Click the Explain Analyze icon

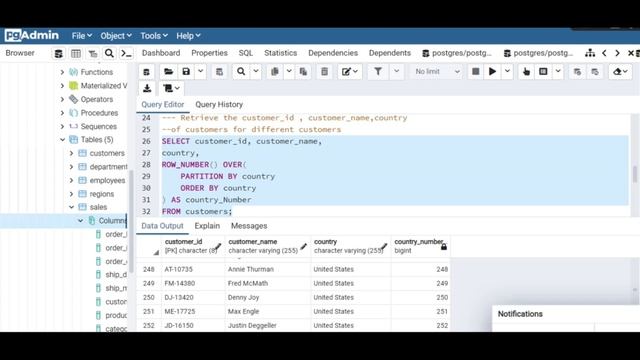click(543, 72)
